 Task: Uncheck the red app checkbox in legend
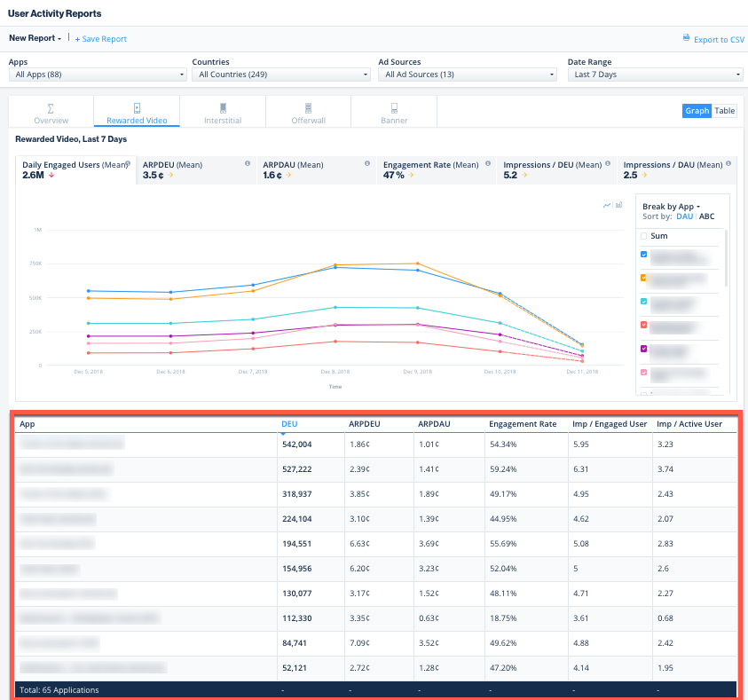(x=643, y=325)
